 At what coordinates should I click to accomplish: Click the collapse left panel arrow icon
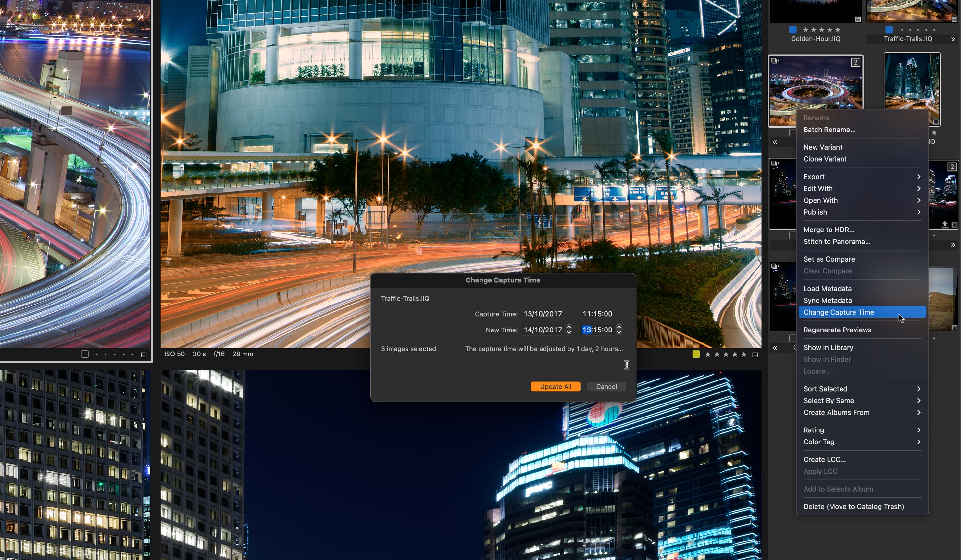(x=775, y=142)
